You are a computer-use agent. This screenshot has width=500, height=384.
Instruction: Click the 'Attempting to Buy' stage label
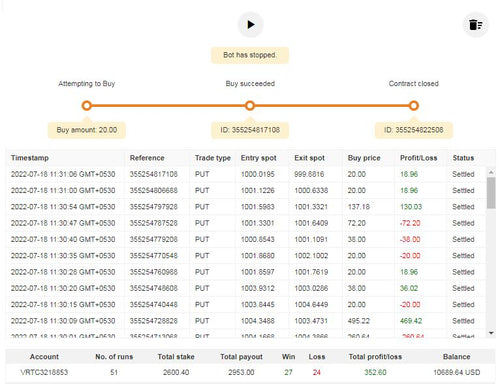pos(87,84)
